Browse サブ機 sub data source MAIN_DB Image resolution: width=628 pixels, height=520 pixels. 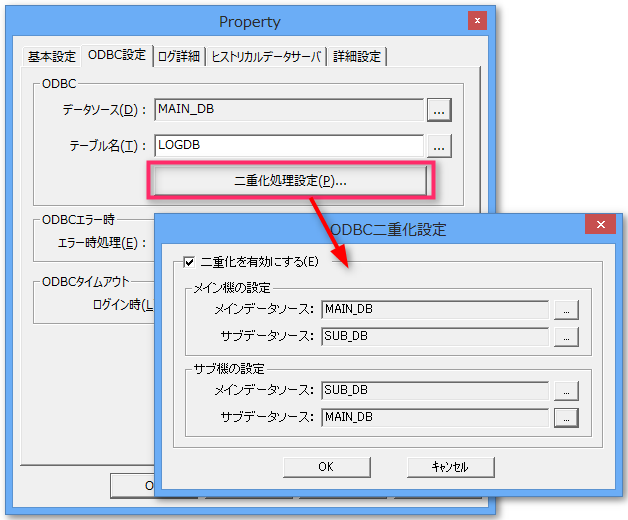pos(566,416)
